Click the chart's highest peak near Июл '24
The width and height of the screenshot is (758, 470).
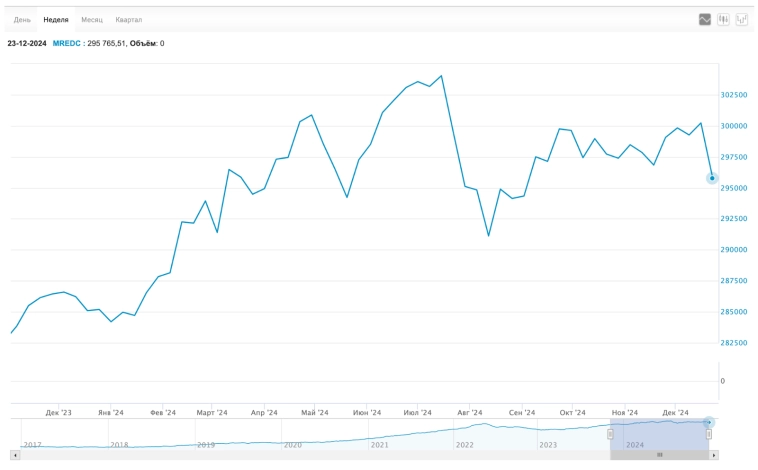[x=441, y=76]
